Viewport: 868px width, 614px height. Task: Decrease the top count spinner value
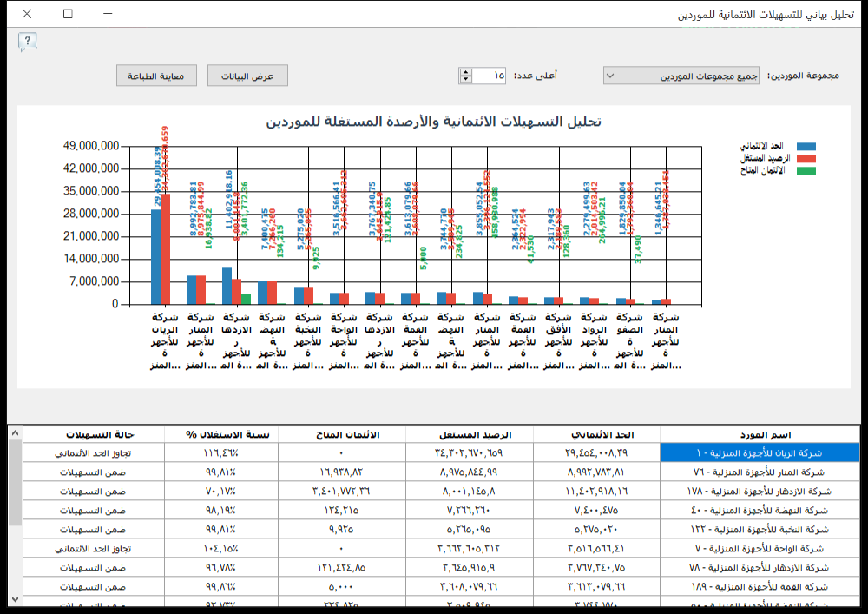tap(465, 79)
